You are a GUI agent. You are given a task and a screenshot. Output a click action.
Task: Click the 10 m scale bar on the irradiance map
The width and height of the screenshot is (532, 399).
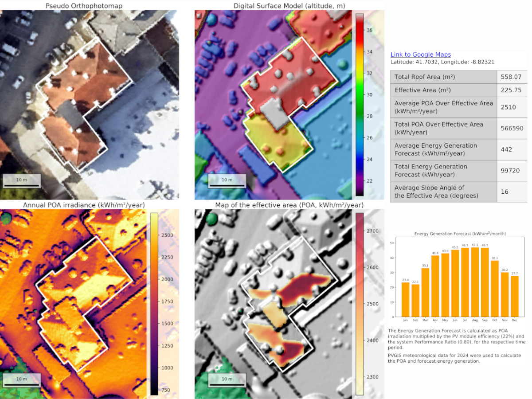[22, 380]
